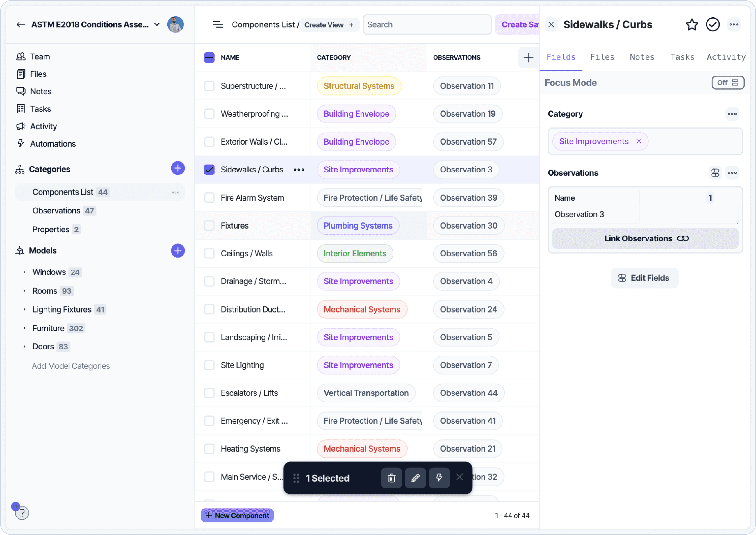This screenshot has height=535, width=756.
Task: Click the trash delete icon in selection bar
Action: point(391,478)
